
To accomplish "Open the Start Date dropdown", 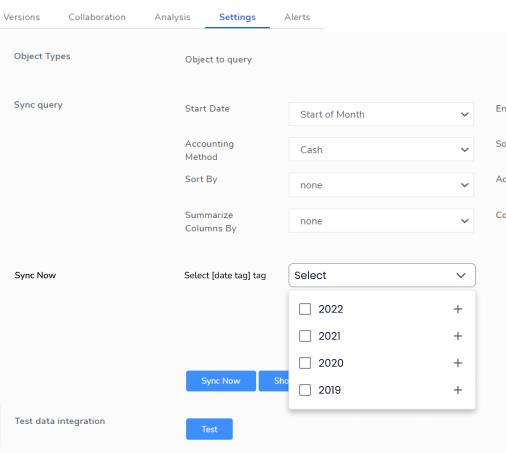I will [x=381, y=114].
